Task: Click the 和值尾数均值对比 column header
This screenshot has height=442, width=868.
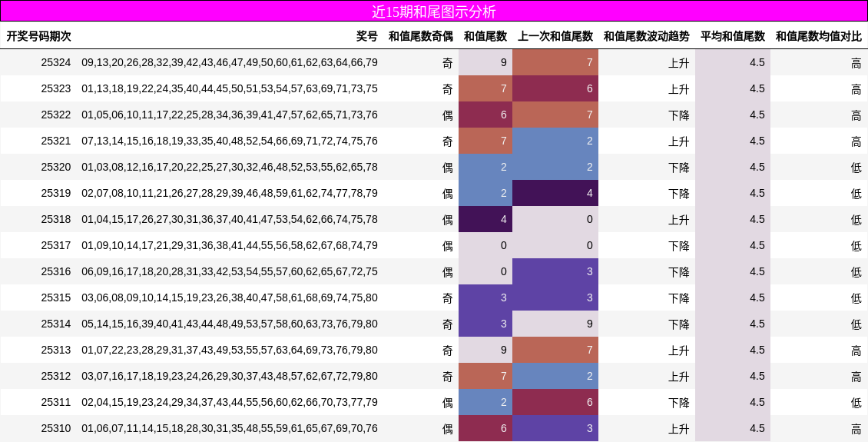Action: coord(818,36)
